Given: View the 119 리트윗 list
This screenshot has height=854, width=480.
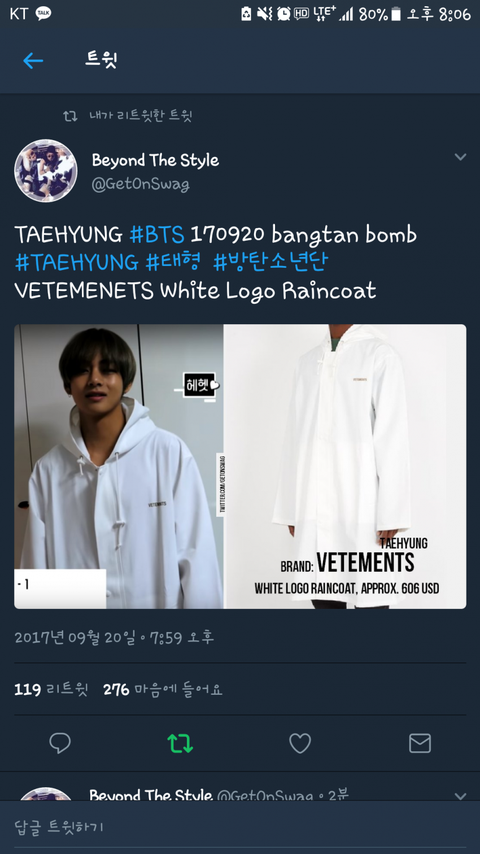Looking at the screenshot, I should (51, 690).
